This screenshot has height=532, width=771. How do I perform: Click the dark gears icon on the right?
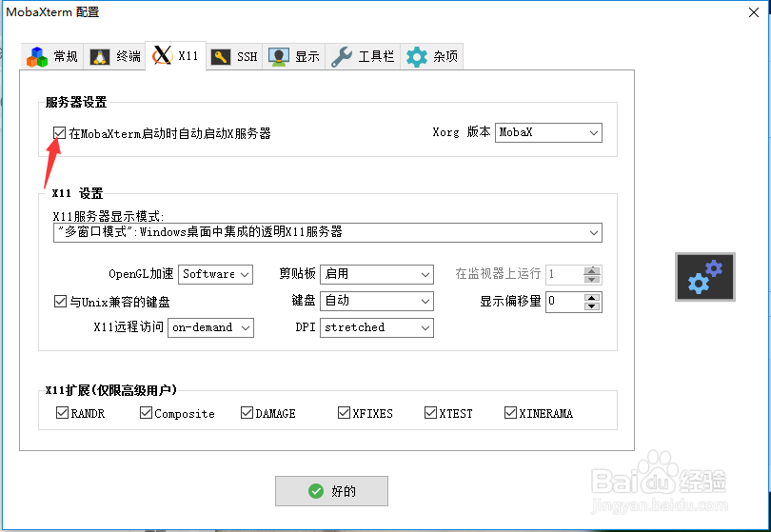click(x=705, y=277)
